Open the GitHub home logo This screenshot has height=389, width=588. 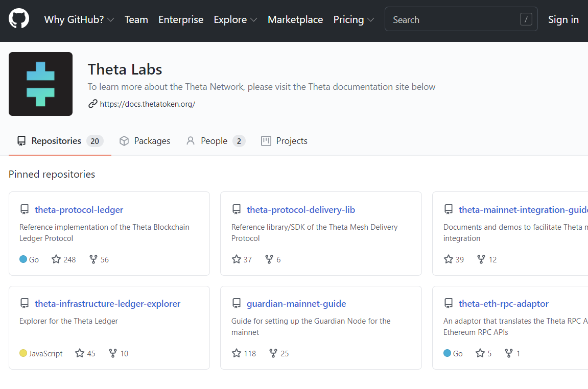pos(19,19)
